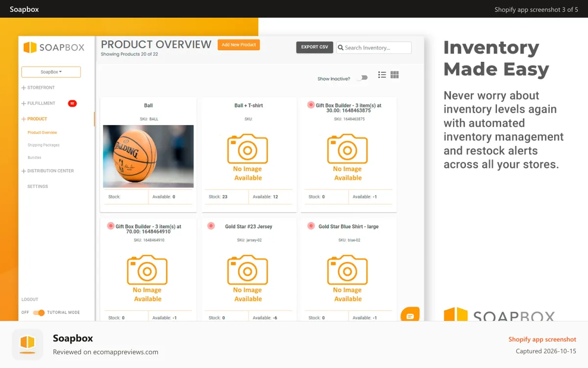Click 'Reviewed on ecomappreviews.com' text
Screen dimensions: 588x368
(x=105, y=352)
